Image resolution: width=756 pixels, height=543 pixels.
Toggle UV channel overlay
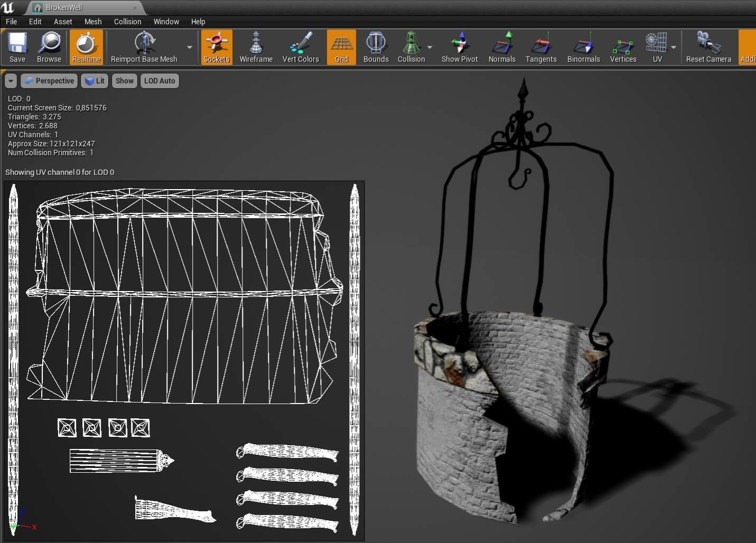[657, 47]
